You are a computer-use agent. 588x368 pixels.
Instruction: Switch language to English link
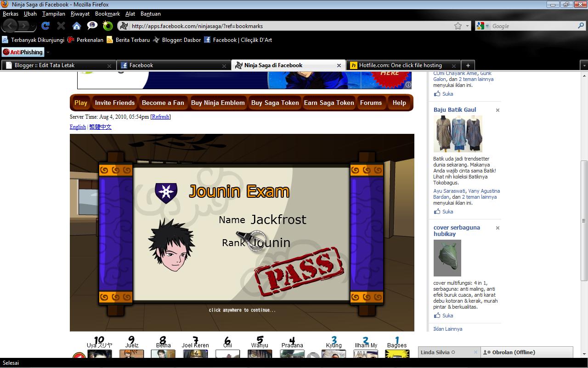click(x=78, y=127)
